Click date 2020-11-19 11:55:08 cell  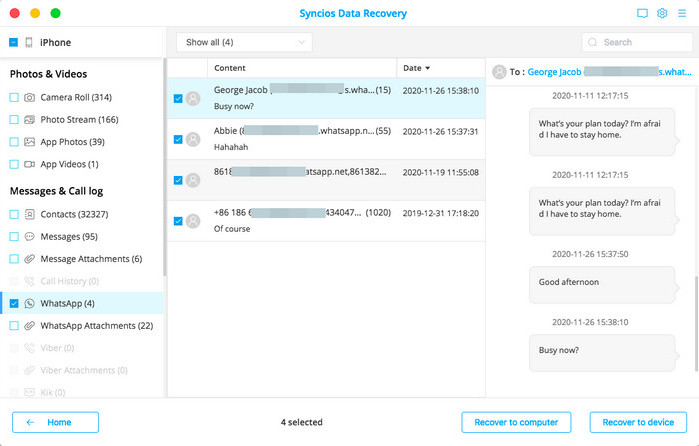440,173
